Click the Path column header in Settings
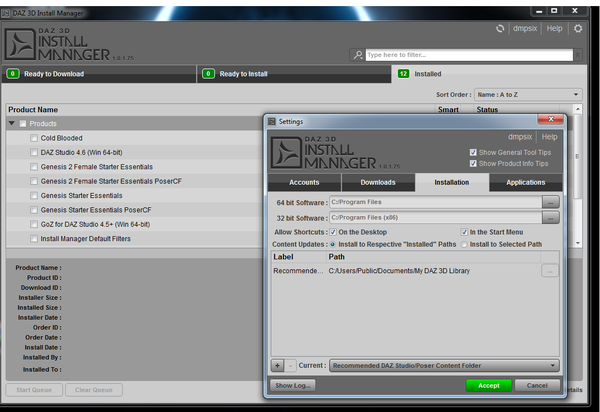 point(336,257)
